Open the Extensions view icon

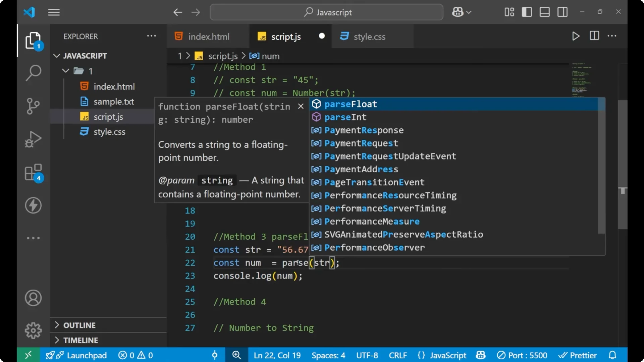coord(33,172)
